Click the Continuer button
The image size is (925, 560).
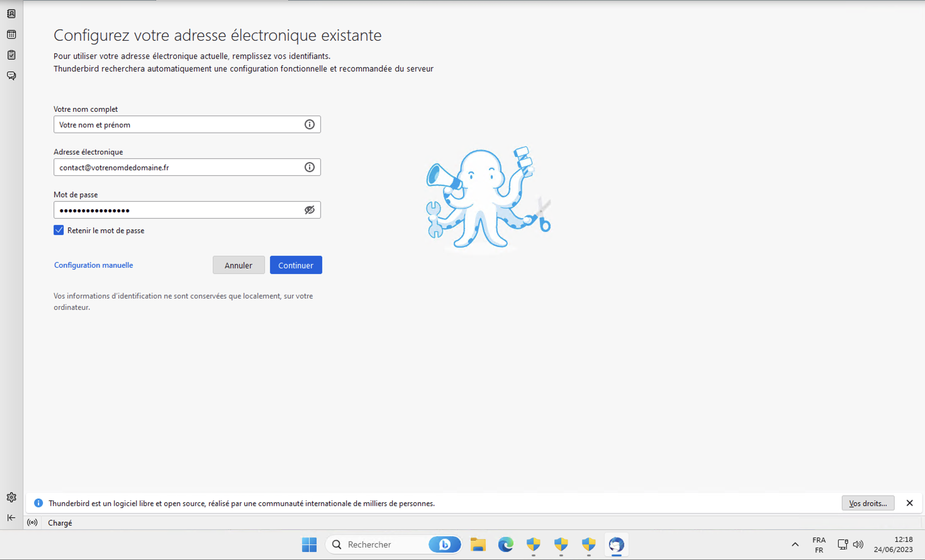(x=296, y=265)
